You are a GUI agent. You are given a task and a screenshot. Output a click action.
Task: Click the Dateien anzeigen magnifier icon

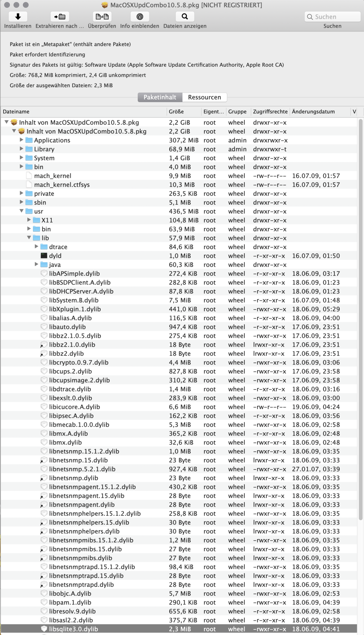[x=185, y=17]
